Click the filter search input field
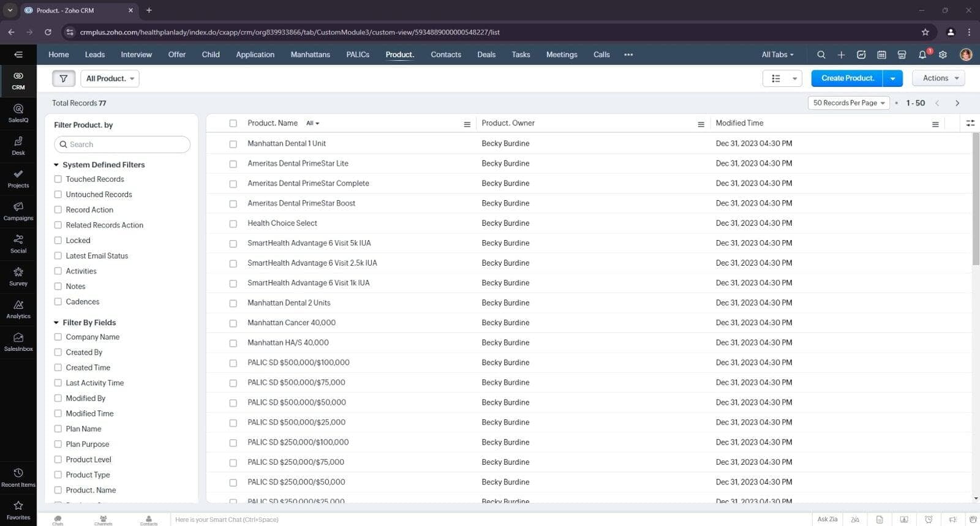Image resolution: width=980 pixels, height=526 pixels. (x=122, y=145)
